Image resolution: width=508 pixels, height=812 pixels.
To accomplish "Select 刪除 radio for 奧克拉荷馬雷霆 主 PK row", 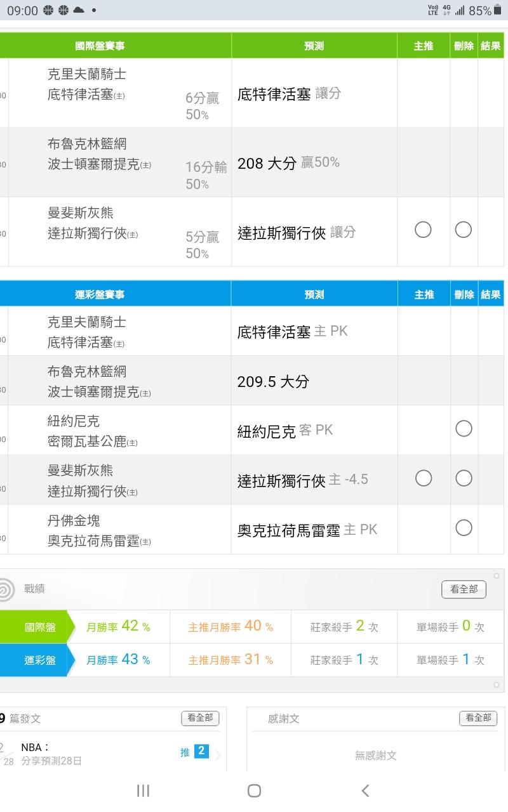I will pos(464,528).
